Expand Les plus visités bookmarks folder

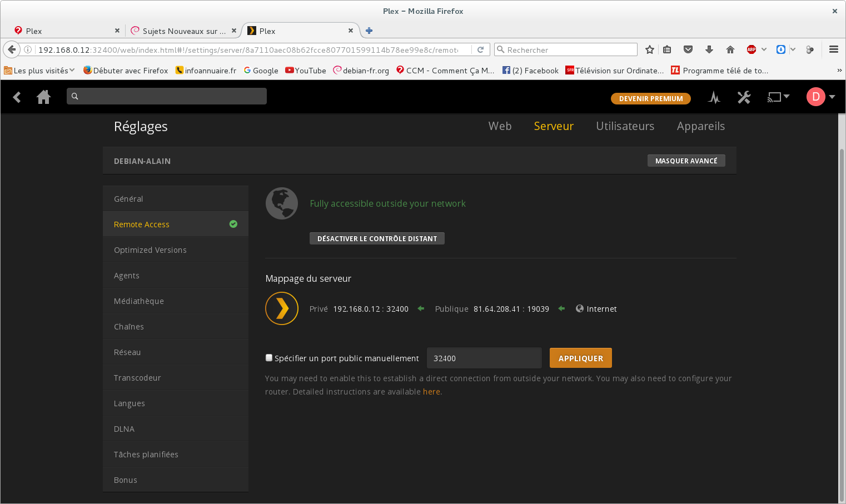39,70
